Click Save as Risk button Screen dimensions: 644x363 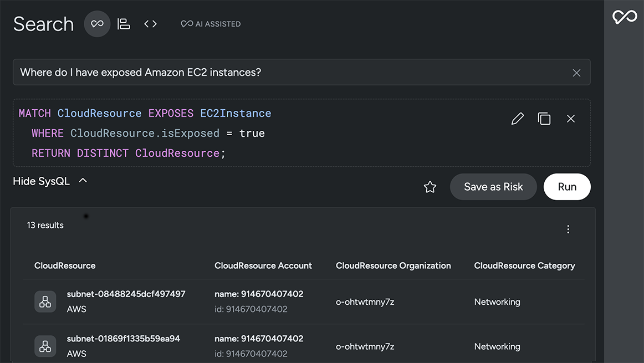(493, 187)
